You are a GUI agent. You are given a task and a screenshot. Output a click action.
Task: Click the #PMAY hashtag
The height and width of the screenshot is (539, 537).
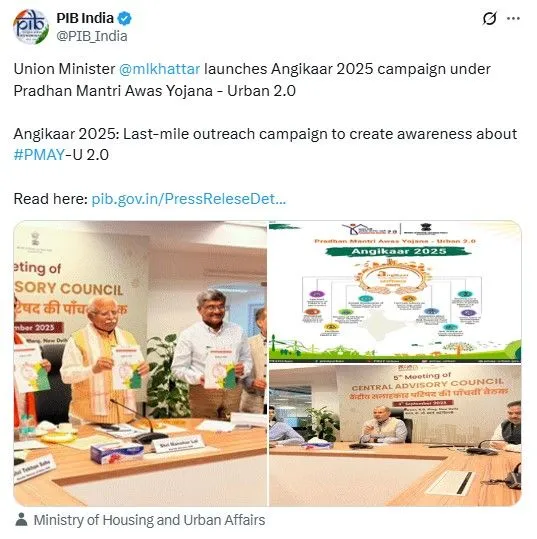39,155
